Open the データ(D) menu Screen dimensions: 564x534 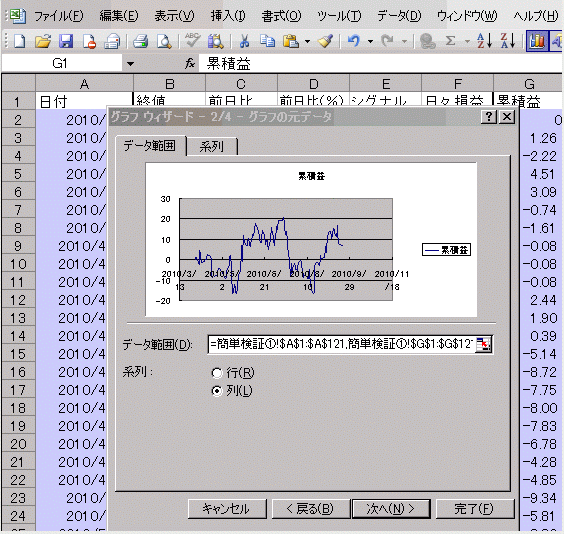(399, 16)
